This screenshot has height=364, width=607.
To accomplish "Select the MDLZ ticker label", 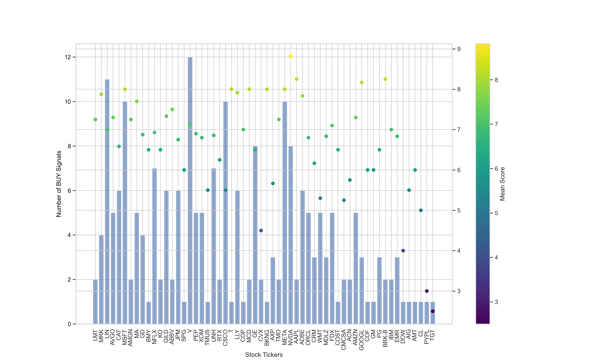I will point(326,337).
